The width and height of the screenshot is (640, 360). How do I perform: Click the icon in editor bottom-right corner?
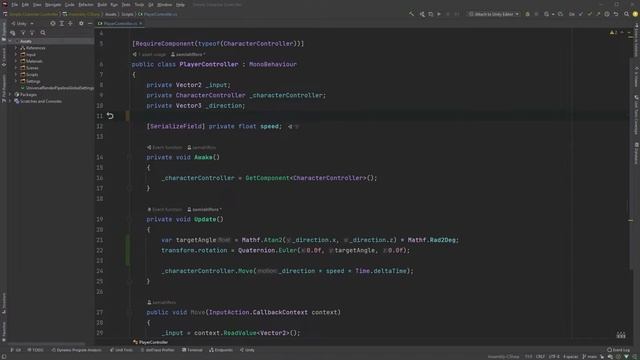pos(621,335)
